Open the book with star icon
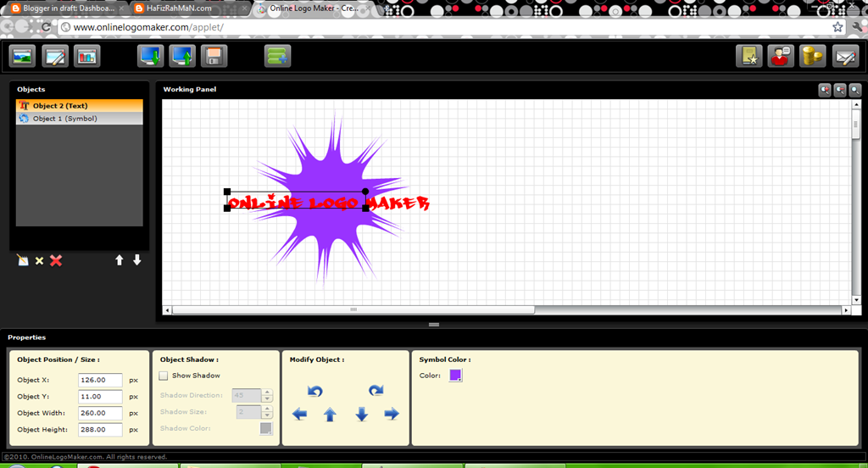 coord(749,57)
